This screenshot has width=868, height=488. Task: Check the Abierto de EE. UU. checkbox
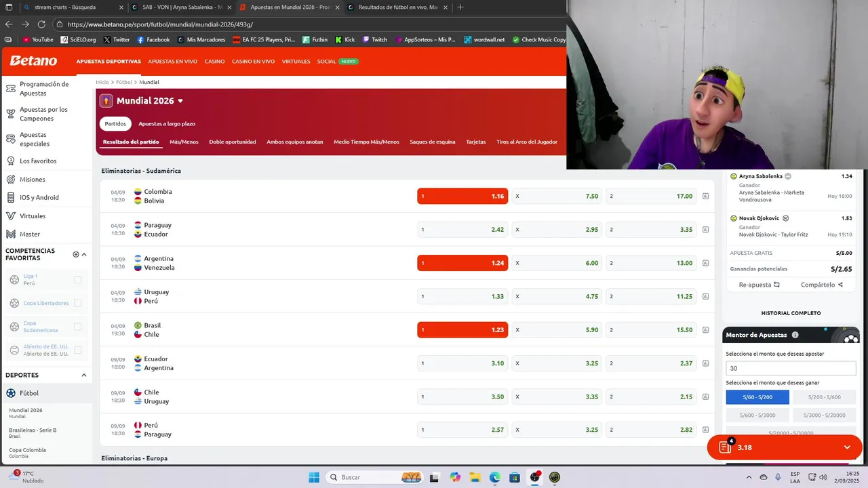[77, 350]
